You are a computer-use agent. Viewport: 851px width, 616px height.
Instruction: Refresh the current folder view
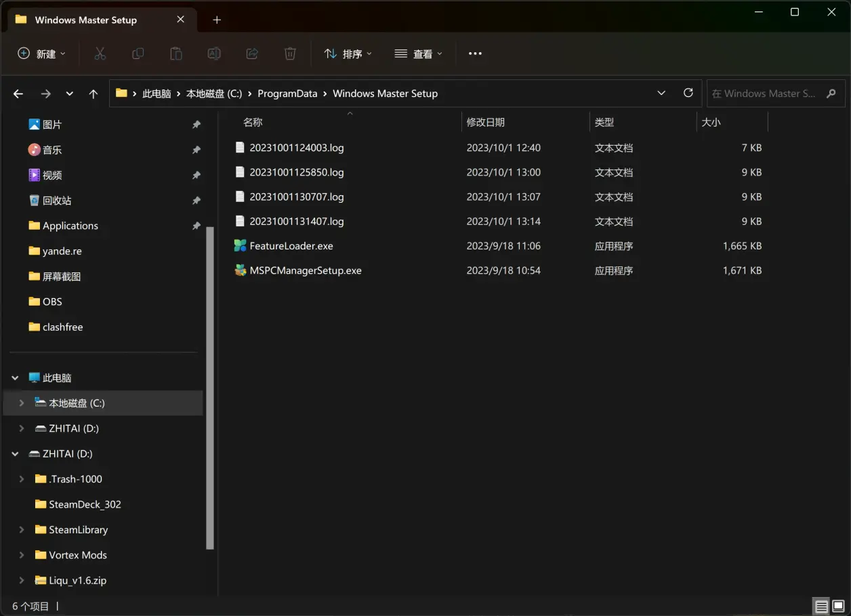[x=688, y=93]
